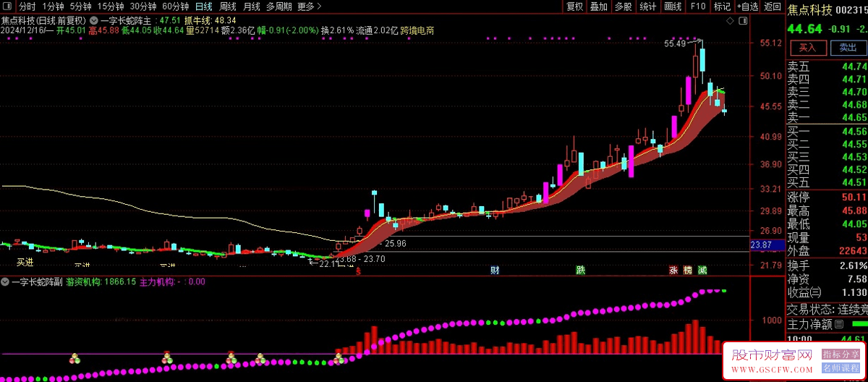Select the 5分钟 period tab
Screen dimensions: 868x382
[80, 7]
